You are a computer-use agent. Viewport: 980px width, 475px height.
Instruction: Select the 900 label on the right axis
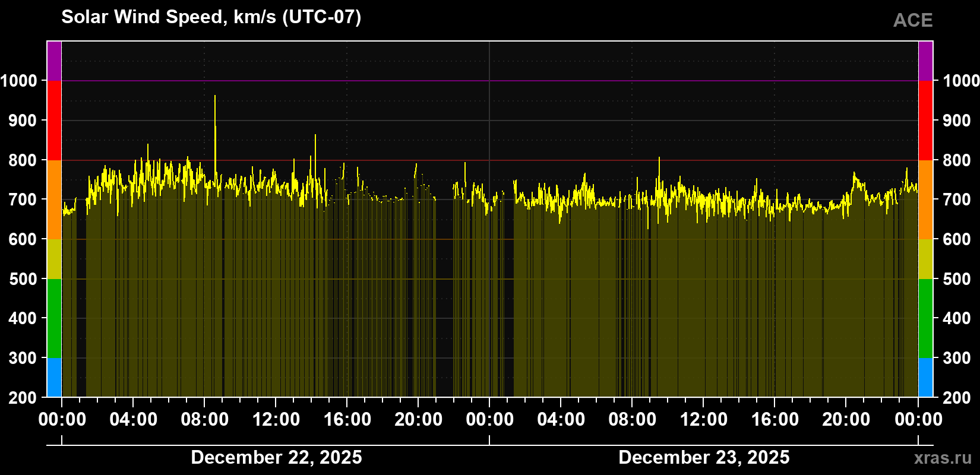(957, 121)
